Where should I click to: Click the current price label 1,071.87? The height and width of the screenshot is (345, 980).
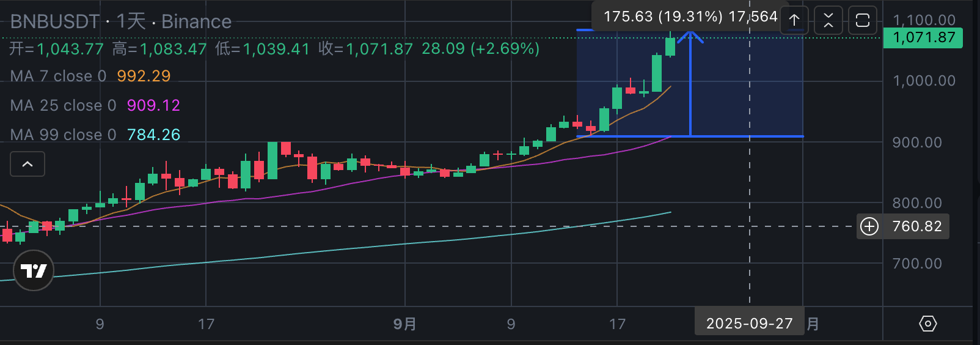[923, 38]
